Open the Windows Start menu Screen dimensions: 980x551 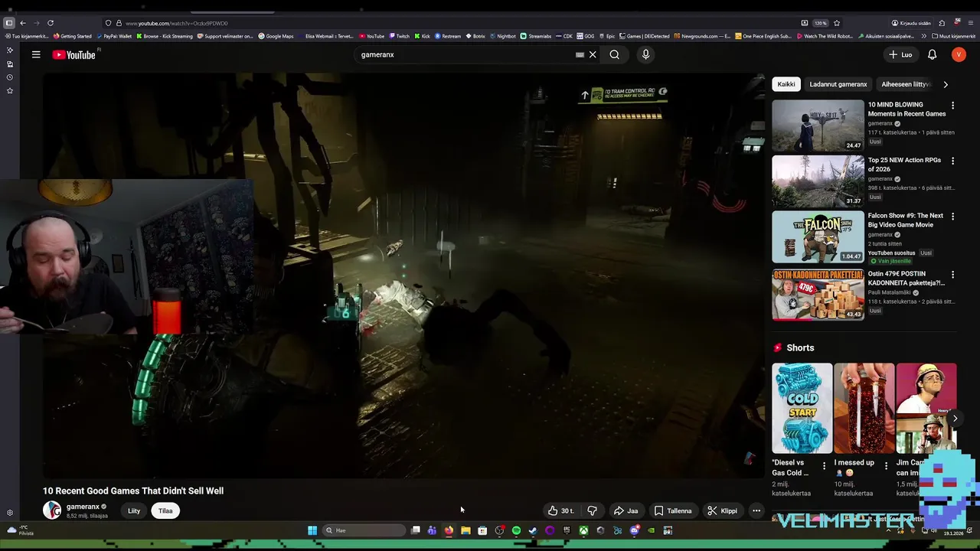(x=312, y=530)
